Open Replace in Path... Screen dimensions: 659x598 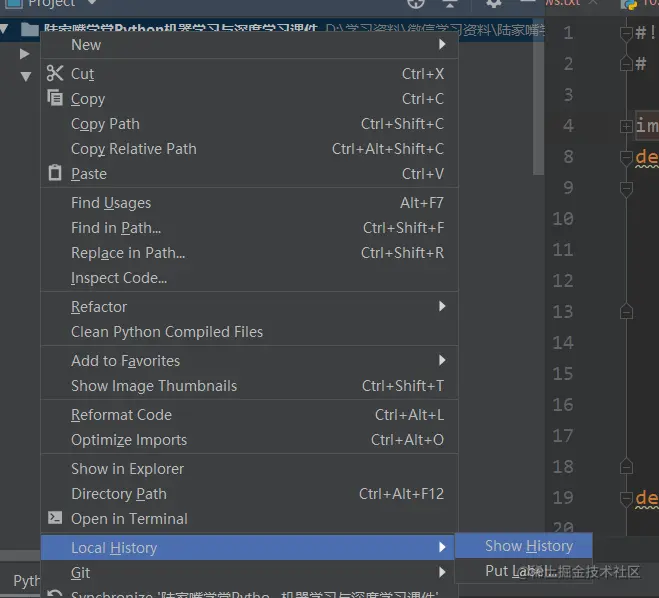point(249,253)
